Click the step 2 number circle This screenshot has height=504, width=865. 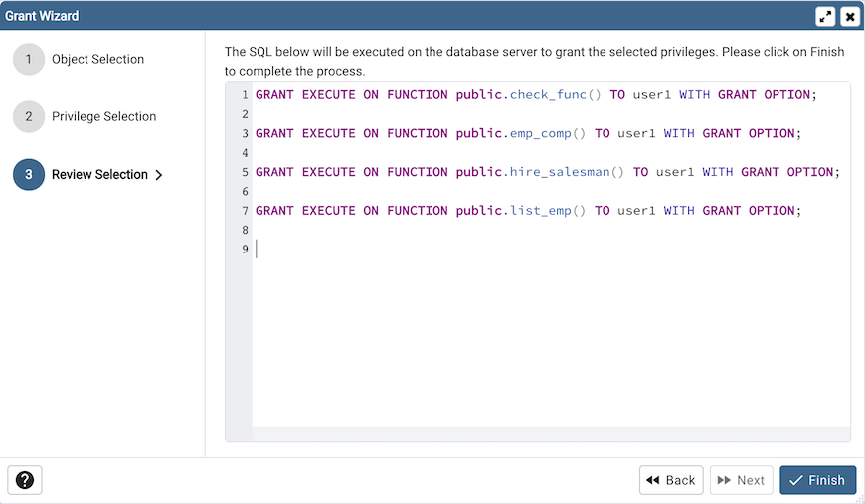click(29, 116)
